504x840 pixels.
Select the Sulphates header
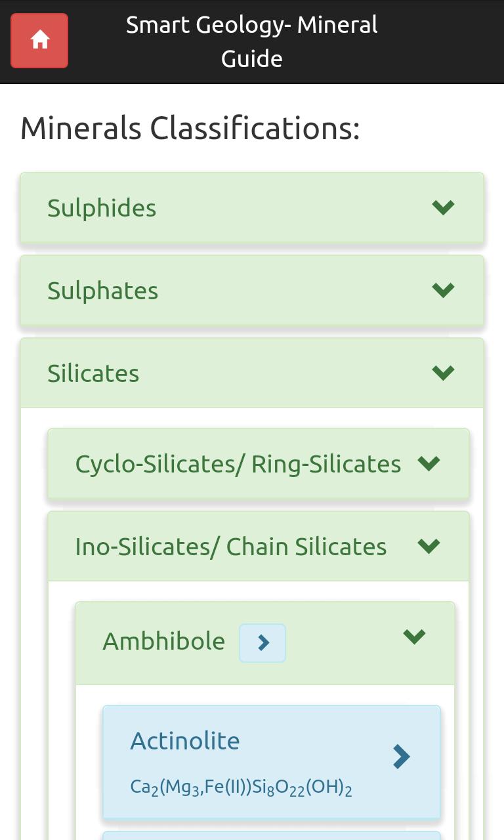(102, 291)
